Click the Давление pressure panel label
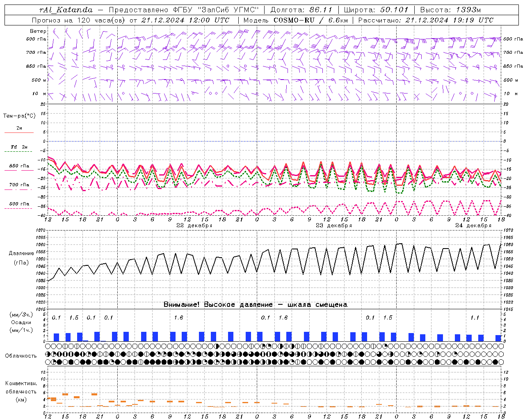 (x=21, y=253)
